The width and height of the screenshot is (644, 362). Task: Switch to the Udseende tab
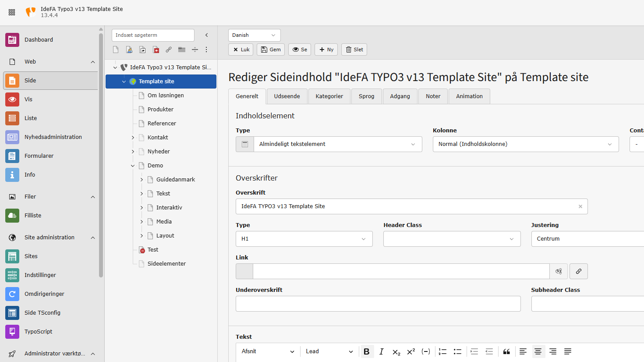click(287, 96)
